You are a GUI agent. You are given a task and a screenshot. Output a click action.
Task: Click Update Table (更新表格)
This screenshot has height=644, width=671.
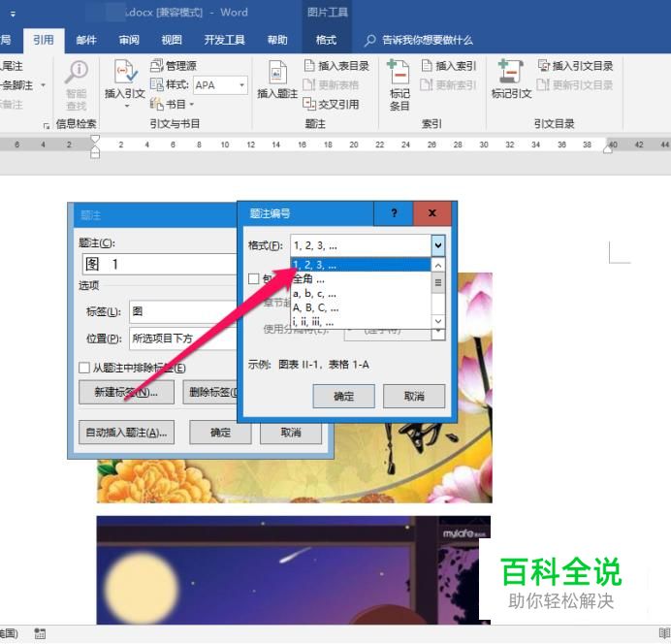[x=331, y=84]
